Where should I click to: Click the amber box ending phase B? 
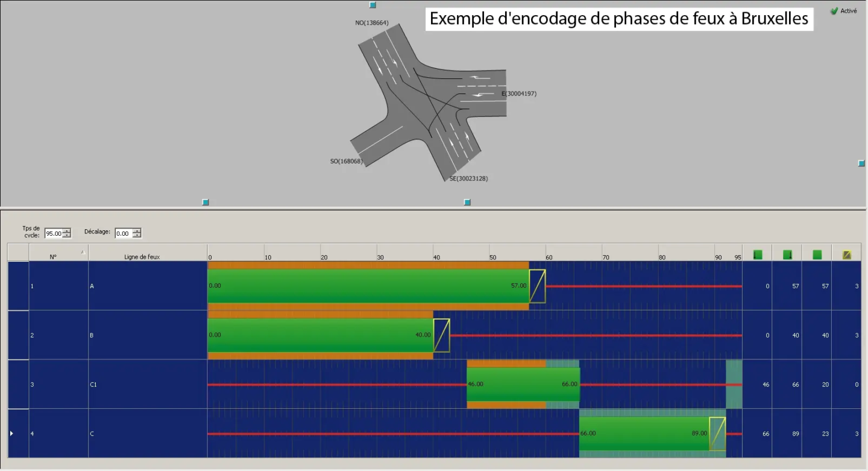point(441,335)
